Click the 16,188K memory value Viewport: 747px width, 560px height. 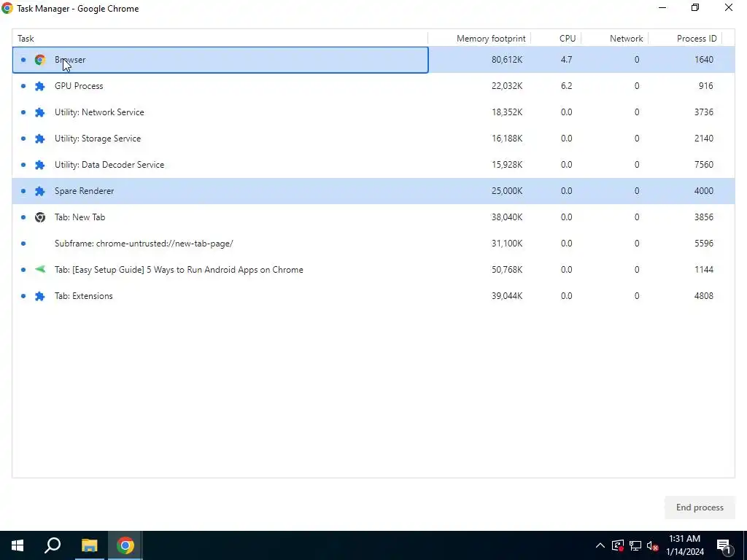coord(507,139)
